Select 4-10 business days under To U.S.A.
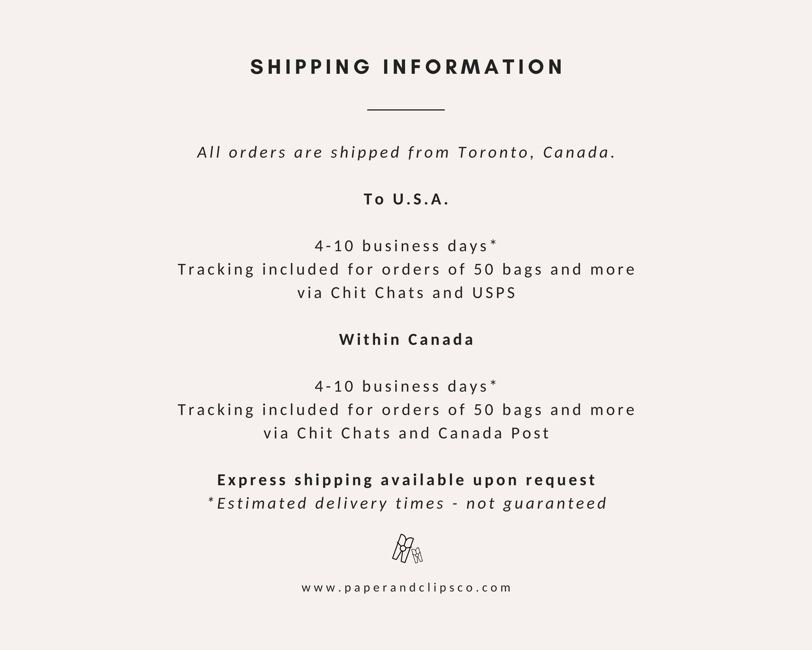This screenshot has height=650, width=812. coord(401,246)
